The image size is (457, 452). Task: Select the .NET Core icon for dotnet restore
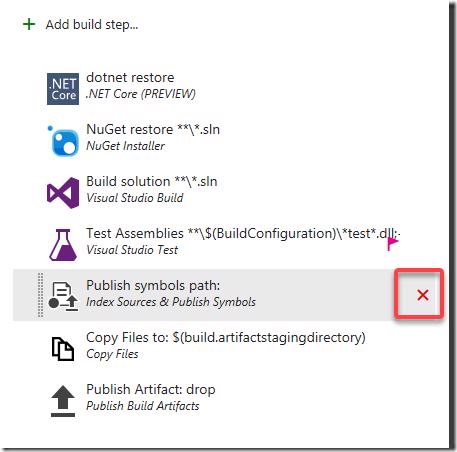(63, 89)
